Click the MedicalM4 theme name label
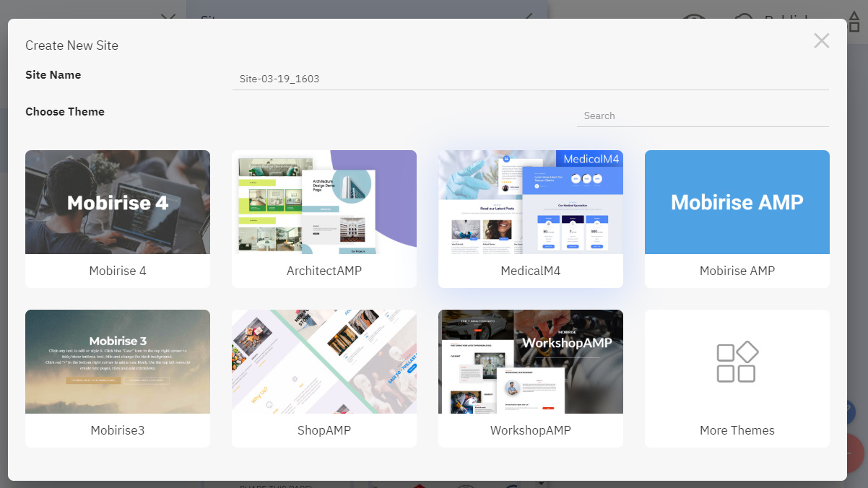Screen dimensions: 868x488 [530, 271]
